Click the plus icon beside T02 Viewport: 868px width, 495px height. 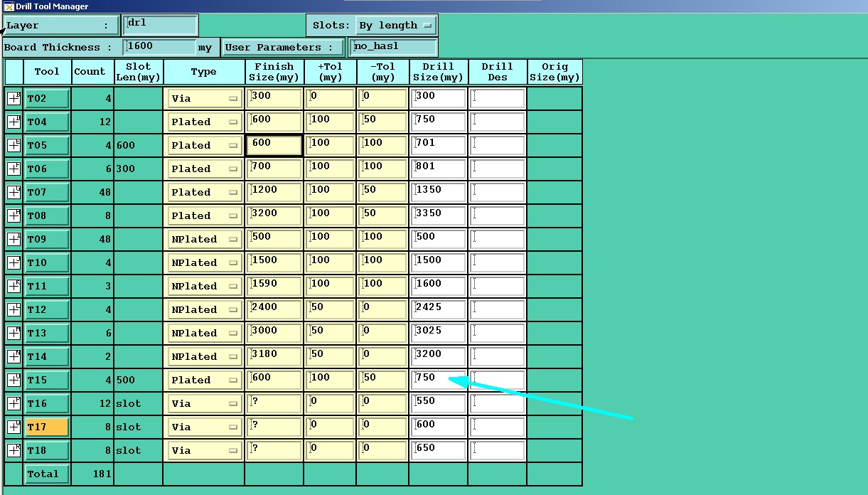tap(14, 98)
